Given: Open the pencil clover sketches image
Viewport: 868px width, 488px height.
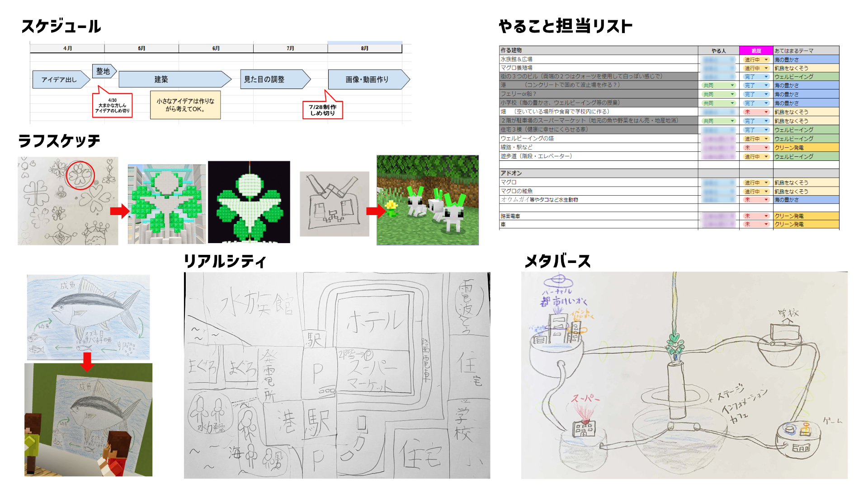Looking at the screenshot, I should (68, 201).
